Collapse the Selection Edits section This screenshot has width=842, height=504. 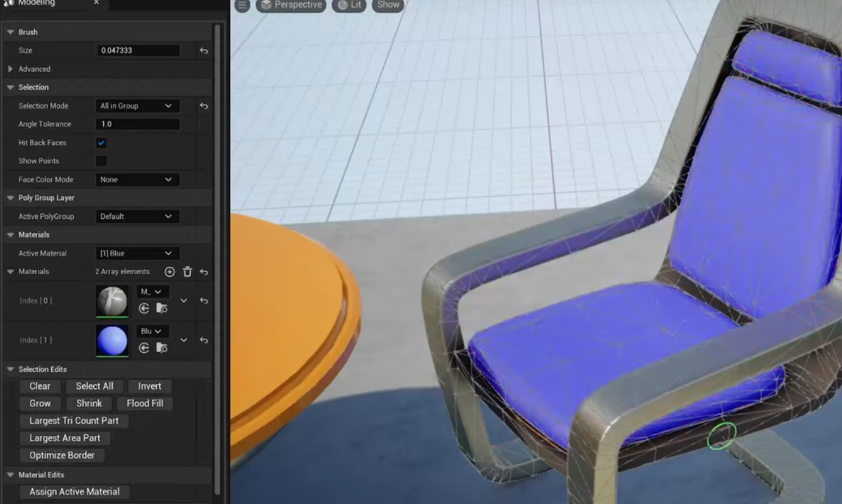10,369
